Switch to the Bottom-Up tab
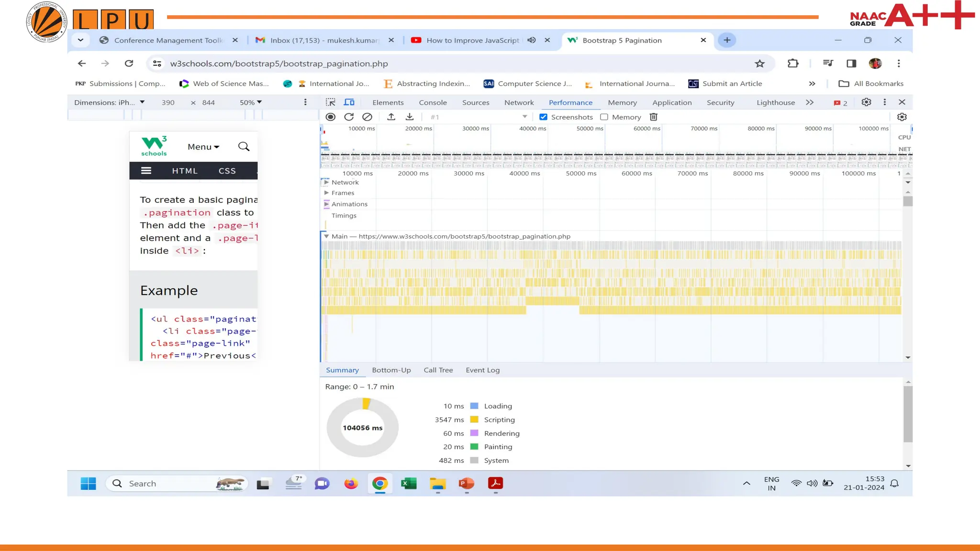 [x=391, y=370]
